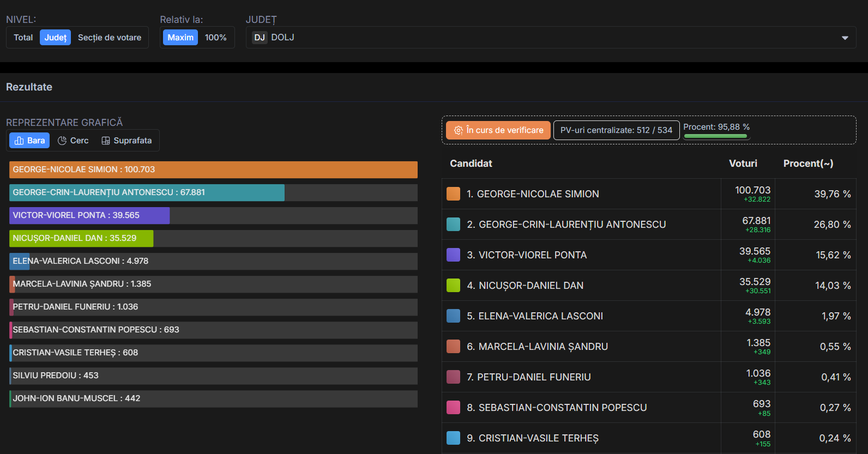
Task: Switch level to Secție de votare
Action: click(x=110, y=38)
